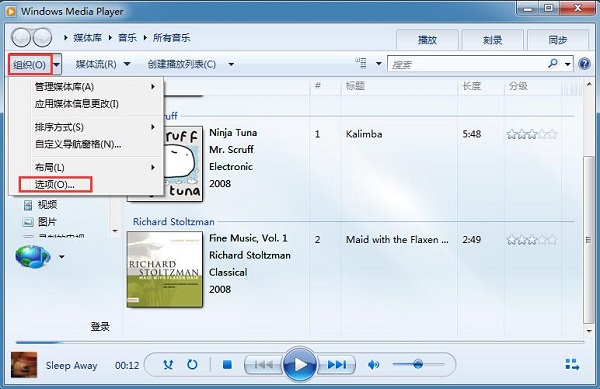Click the Classical genre text

coord(228,272)
